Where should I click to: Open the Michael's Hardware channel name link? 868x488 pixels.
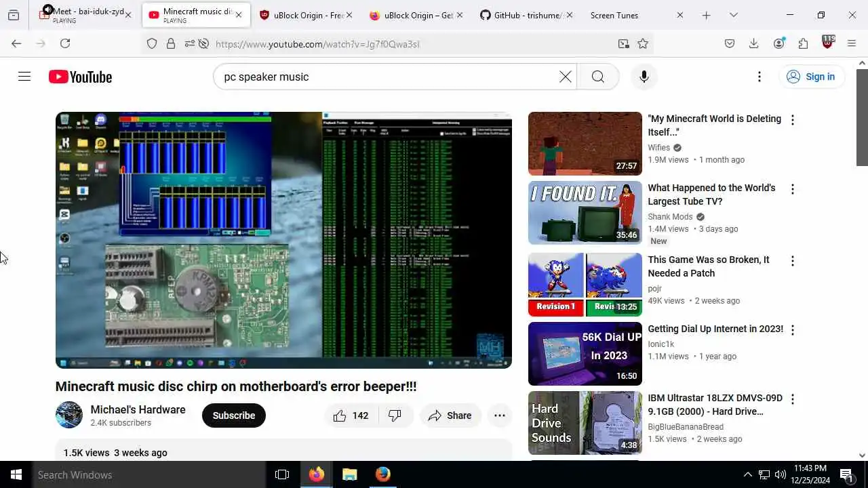point(138,409)
